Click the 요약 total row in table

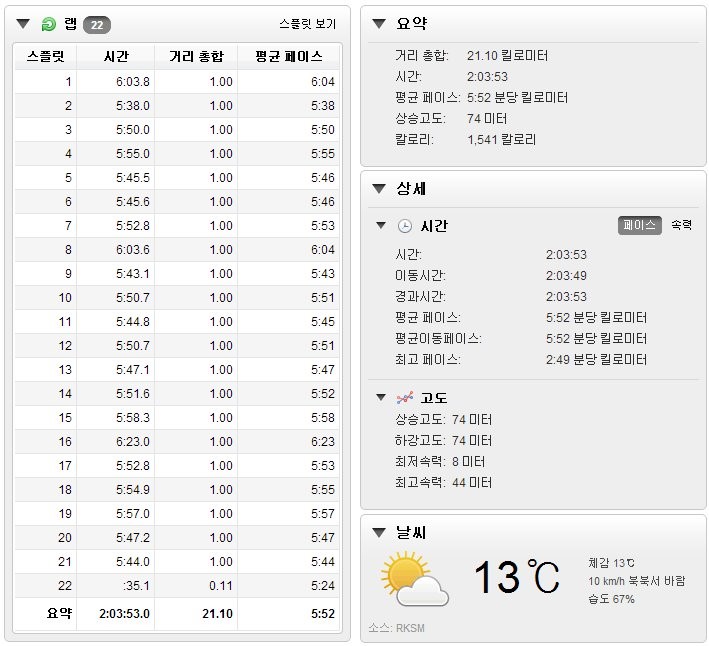[176, 613]
